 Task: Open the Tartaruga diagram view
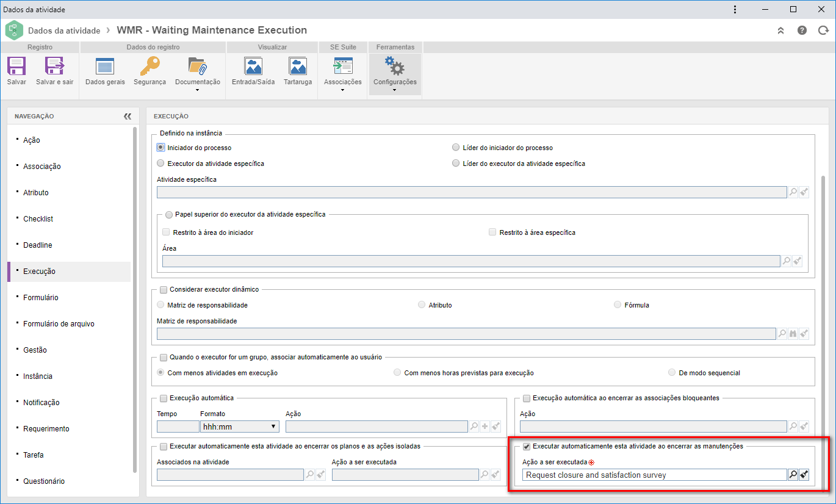[298, 66]
